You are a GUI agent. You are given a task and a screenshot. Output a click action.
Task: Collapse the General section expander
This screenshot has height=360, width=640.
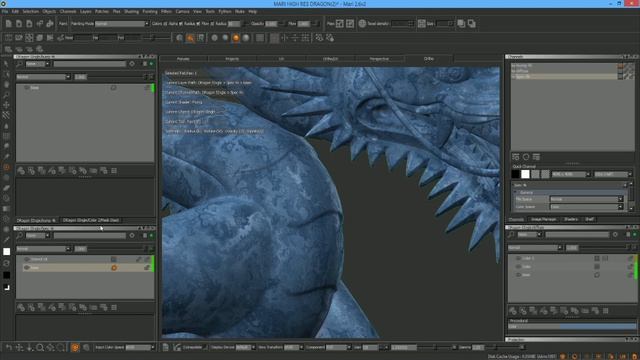tap(516, 192)
